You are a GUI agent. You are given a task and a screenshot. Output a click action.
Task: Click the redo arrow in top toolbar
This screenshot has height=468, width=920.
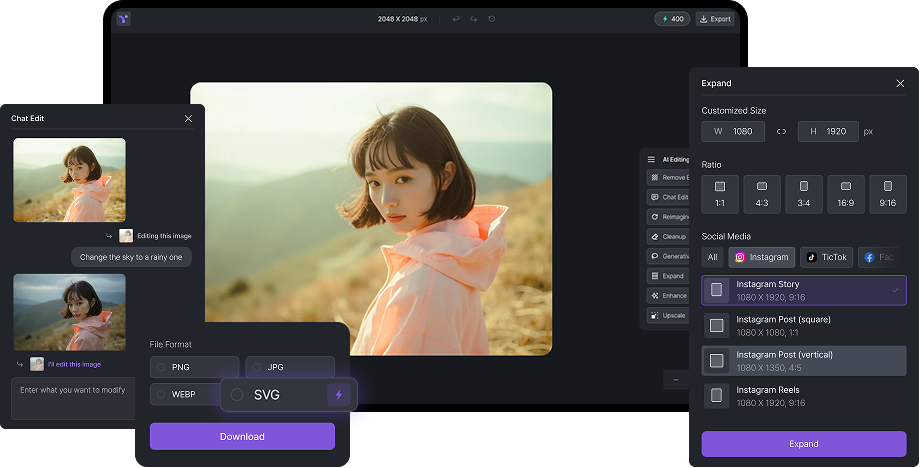tap(474, 19)
